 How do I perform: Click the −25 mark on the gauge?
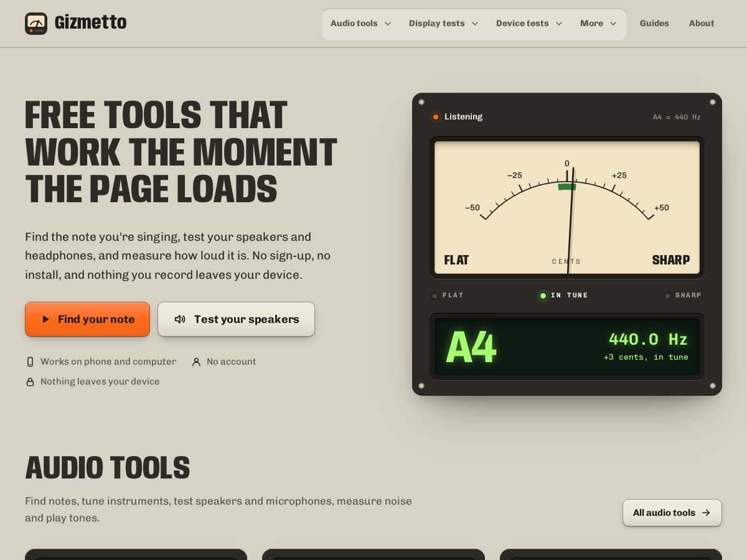coord(515,175)
